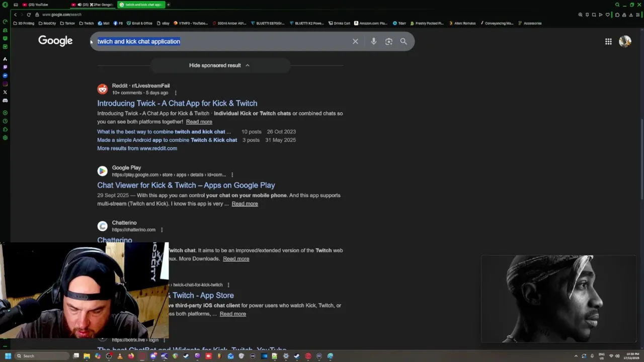Screen dimensions: 644x362
Task: Collapse the 'Hide sponsored result' toggle
Action: tap(220, 65)
